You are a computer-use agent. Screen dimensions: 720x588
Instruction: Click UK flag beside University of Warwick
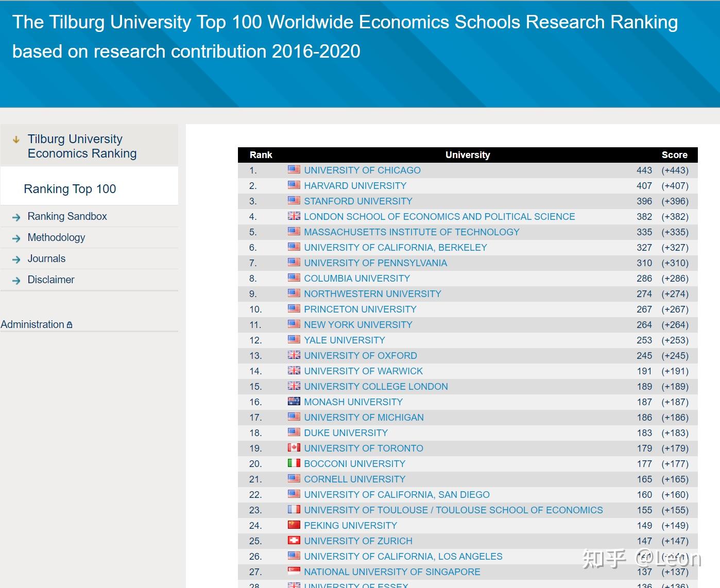click(x=294, y=370)
